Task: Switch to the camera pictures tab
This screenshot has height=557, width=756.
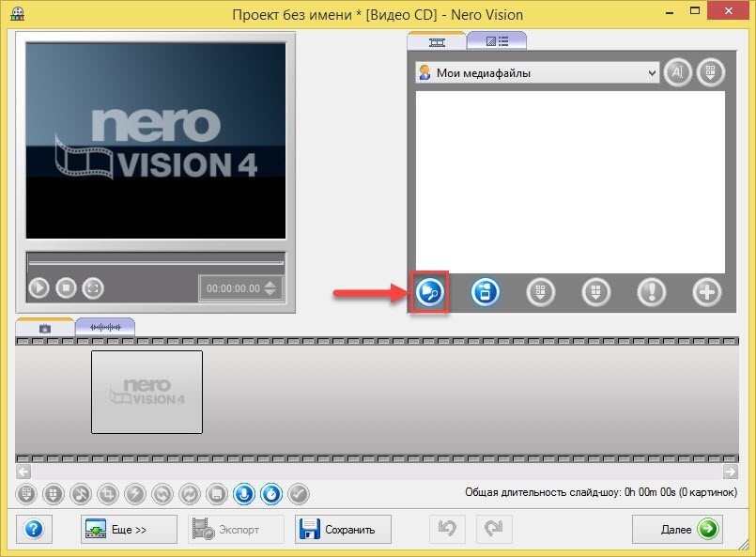Action: (45, 328)
